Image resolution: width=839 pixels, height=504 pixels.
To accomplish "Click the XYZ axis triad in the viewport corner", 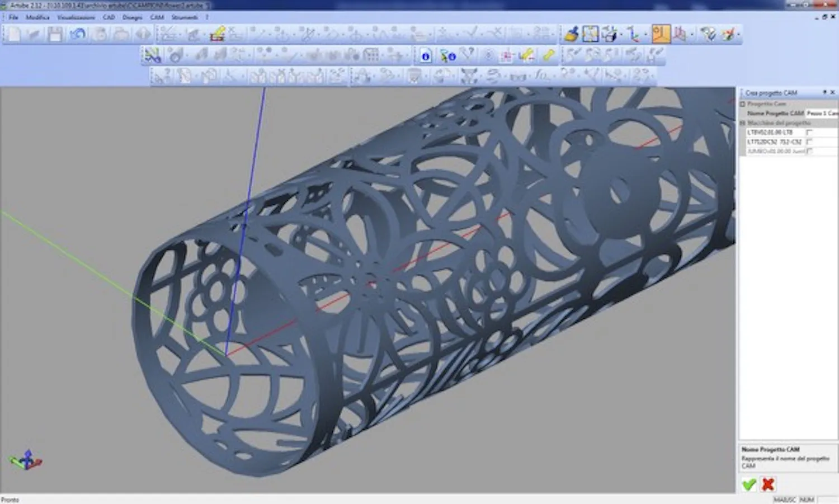I will coord(25,460).
